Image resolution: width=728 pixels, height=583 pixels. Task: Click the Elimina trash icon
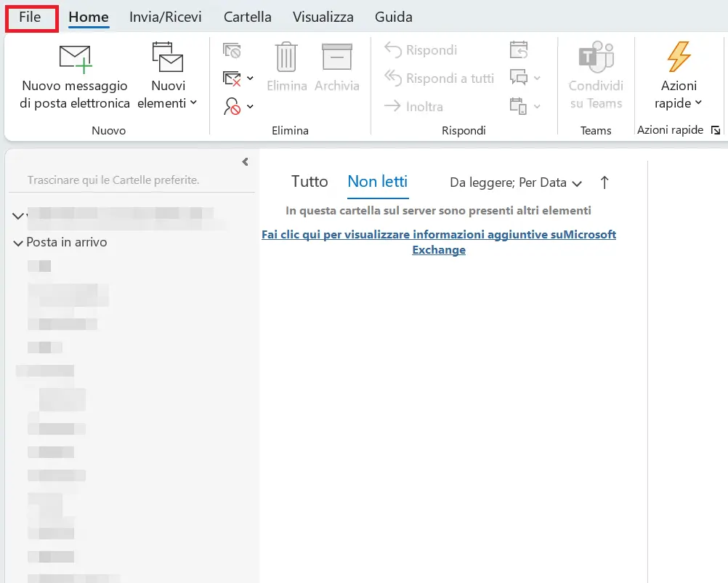point(286,57)
